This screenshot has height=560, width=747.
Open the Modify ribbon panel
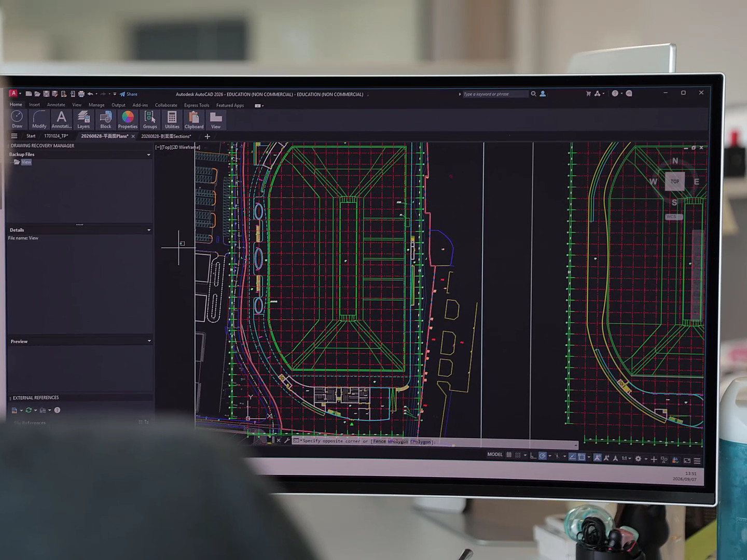point(39,120)
